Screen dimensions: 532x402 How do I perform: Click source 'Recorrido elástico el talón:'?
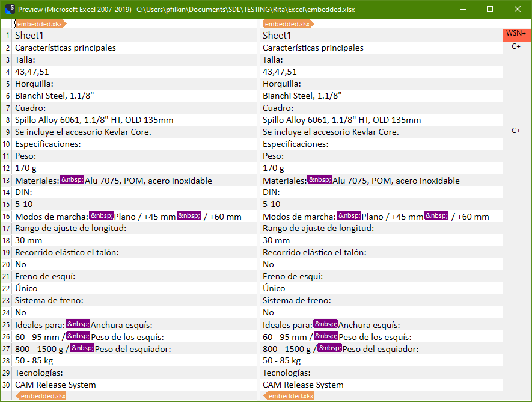click(67, 252)
